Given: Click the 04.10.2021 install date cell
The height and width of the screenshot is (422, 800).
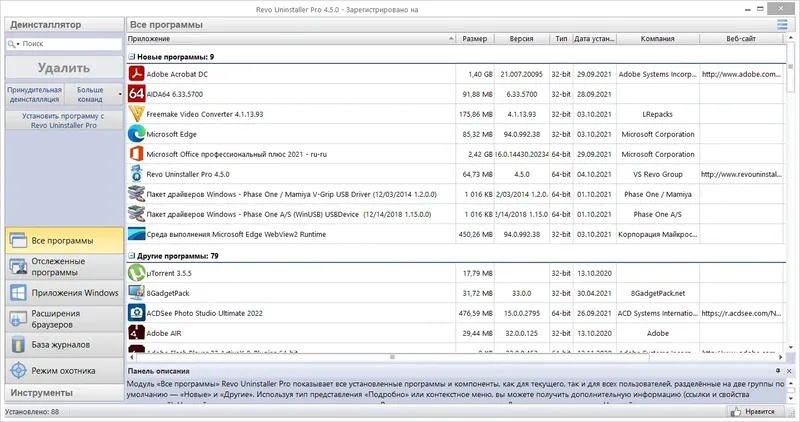Looking at the screenshot, I should point(594,174).
